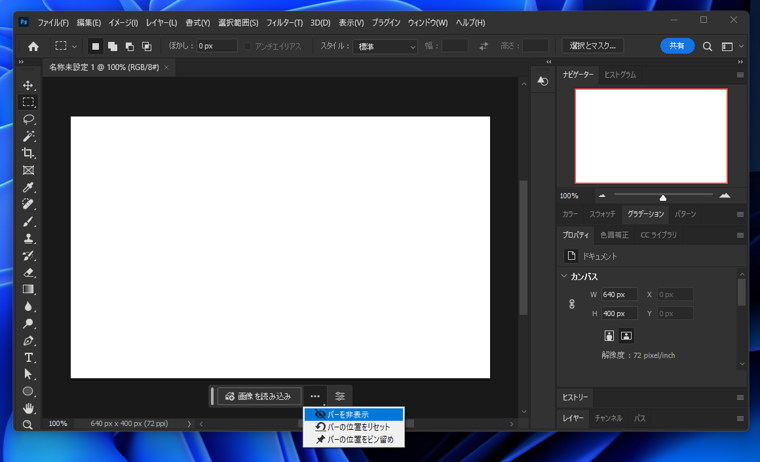Choose the New selection mode
Screen dimensions: 760x462
(95, 47)
